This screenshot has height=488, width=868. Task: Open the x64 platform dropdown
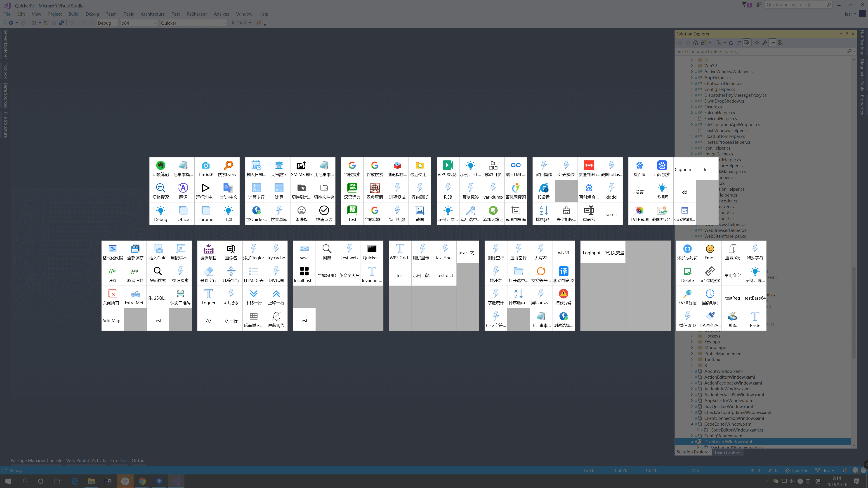point(155,23)
